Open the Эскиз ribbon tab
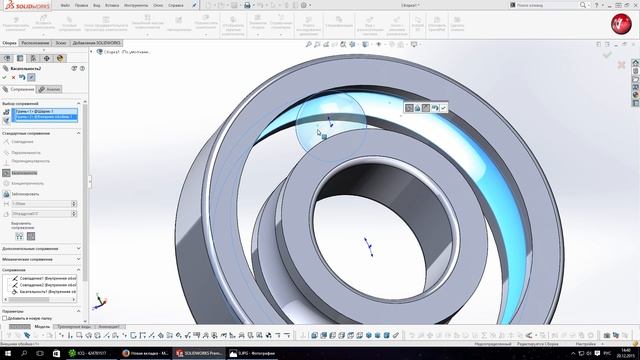 [61, 43]
